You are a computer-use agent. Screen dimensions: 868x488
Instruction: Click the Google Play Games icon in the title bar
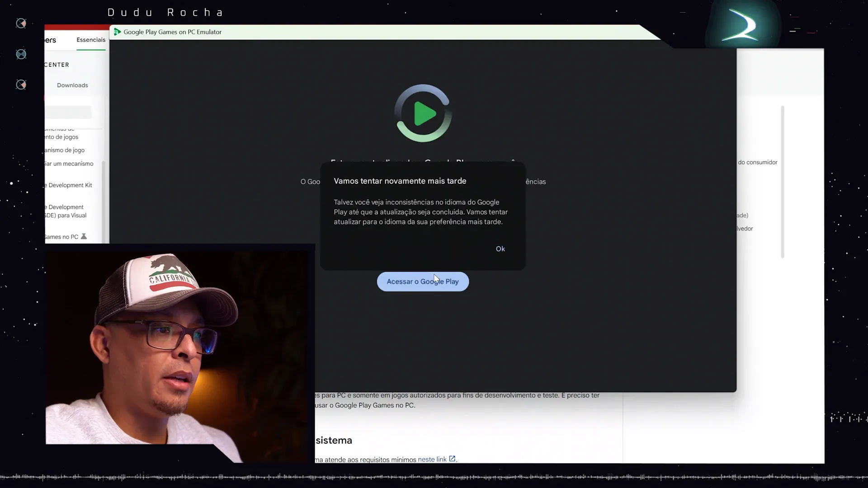click(x=117, y=32)
